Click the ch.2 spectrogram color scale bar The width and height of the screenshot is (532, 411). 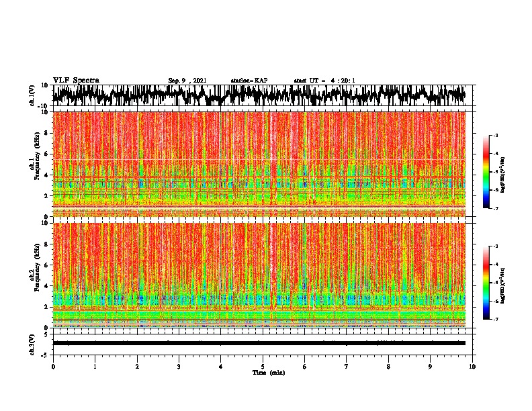click(486, 283)
